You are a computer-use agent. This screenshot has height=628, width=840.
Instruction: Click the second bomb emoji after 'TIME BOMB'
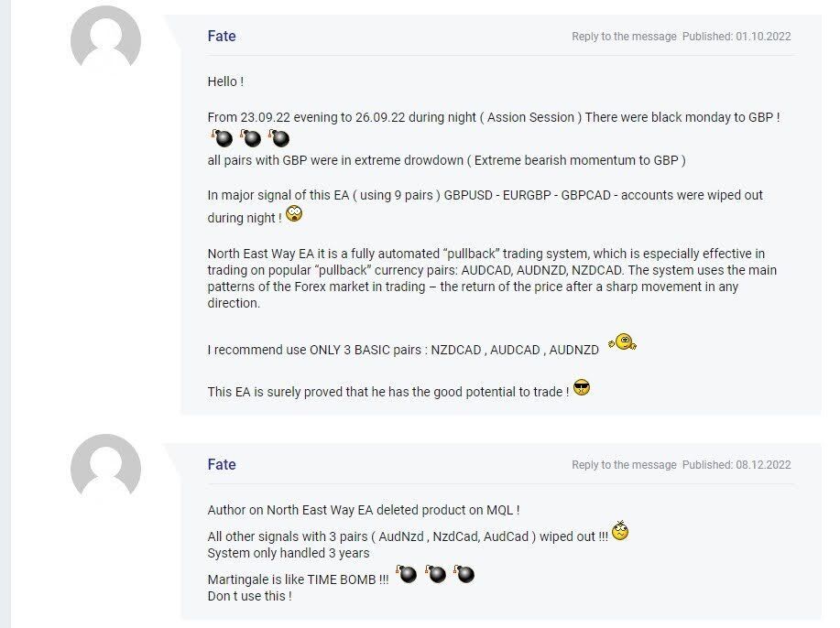tap(436, 575)
